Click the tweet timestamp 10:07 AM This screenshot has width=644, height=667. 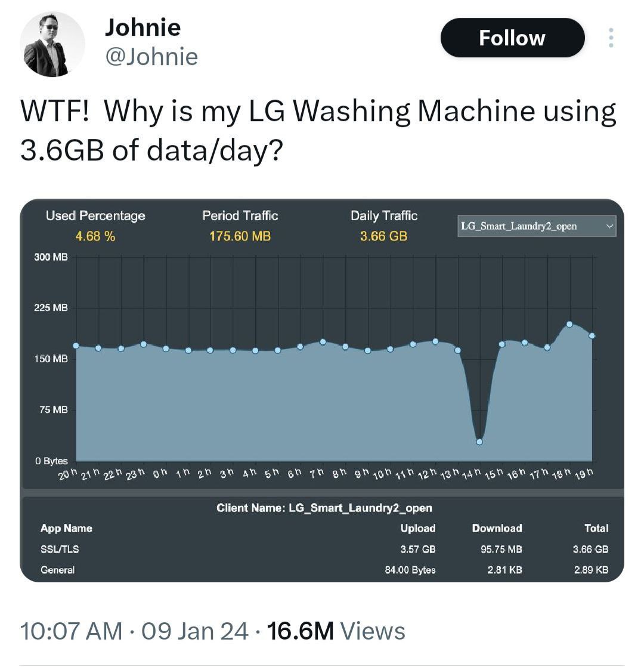click(70, 631)
